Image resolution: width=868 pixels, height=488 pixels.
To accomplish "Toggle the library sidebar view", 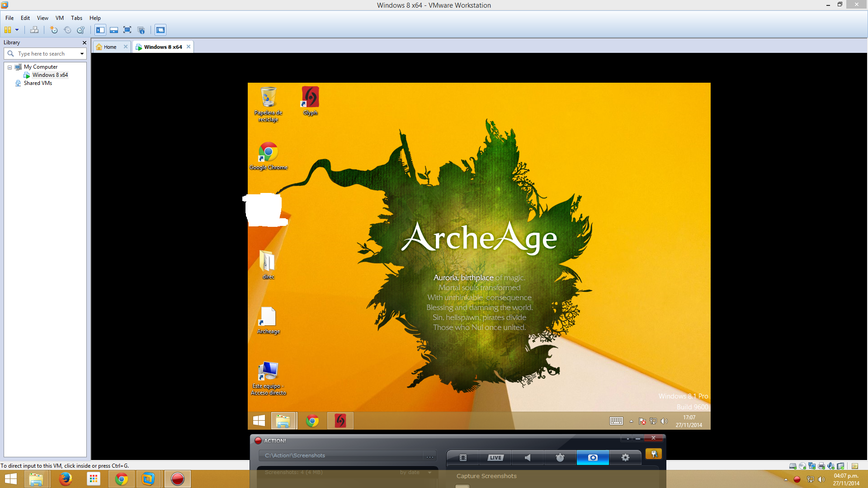I will 100,30.
